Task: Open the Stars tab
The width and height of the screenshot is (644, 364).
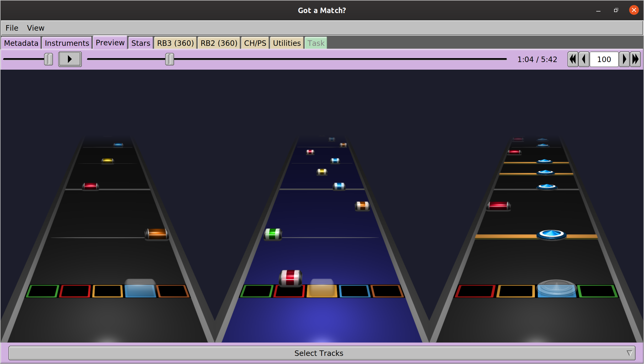Action: point(141,43)
